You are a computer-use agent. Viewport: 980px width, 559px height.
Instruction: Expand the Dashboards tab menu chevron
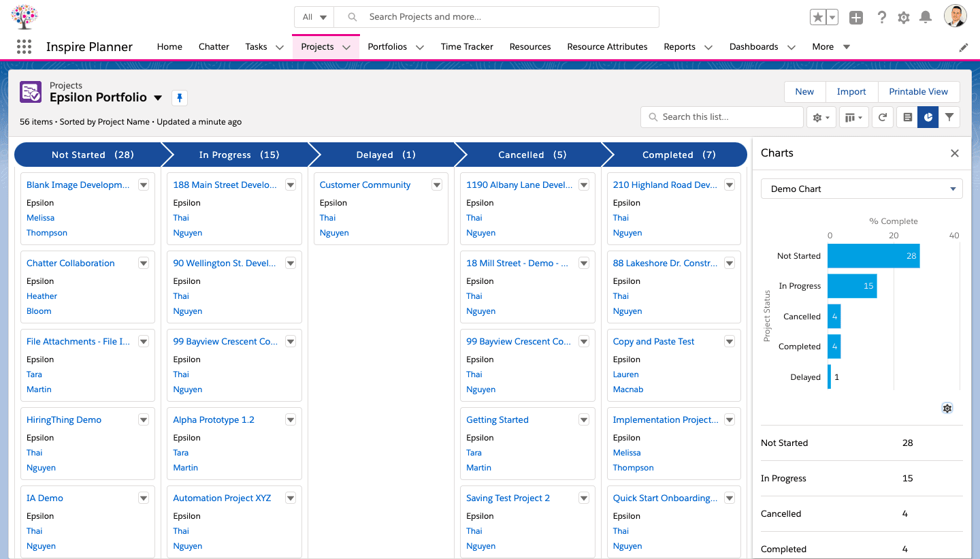pyautogui.click(x=791, y=47)
